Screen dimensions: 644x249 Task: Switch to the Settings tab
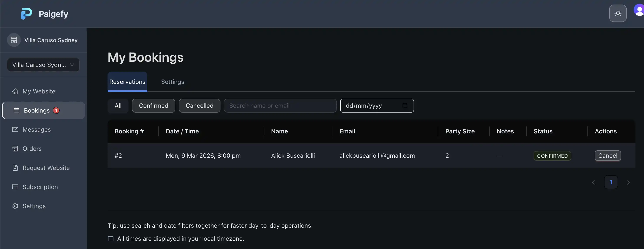point(172,81)
